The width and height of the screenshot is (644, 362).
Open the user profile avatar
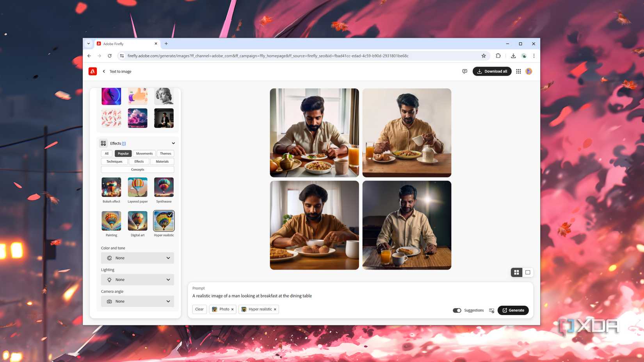pyautogui.click(x=529, y=71)
